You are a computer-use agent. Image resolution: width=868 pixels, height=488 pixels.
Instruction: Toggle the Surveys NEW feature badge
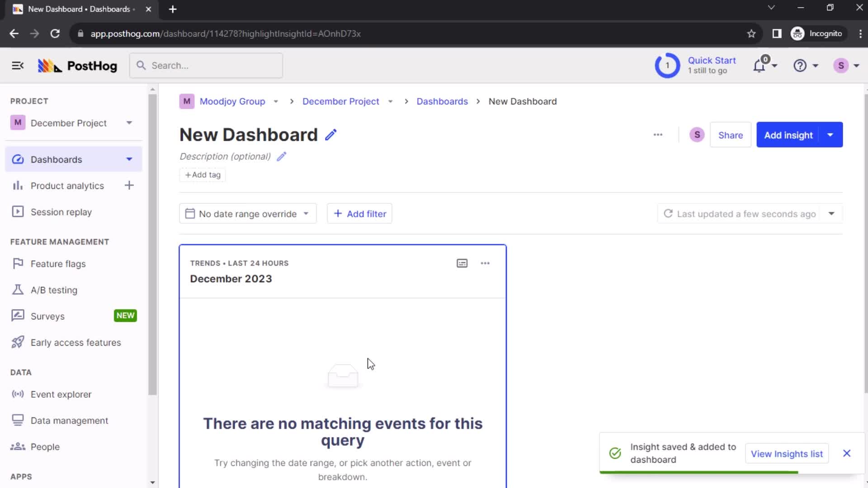coord(125,316)
